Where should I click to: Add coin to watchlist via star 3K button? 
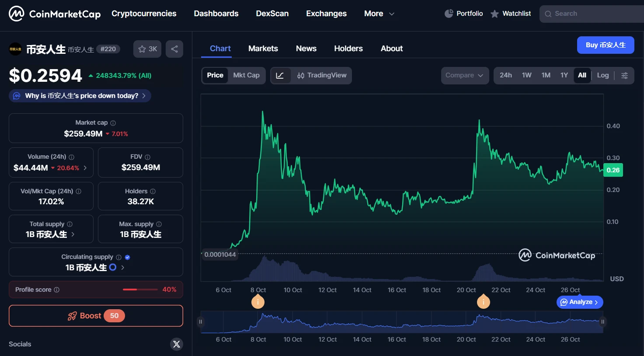coord(147,49)
